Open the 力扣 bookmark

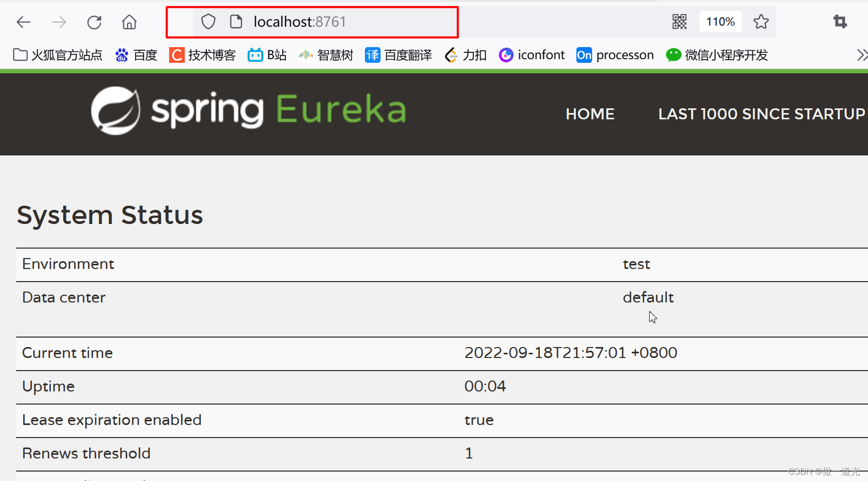coord(466,54)
